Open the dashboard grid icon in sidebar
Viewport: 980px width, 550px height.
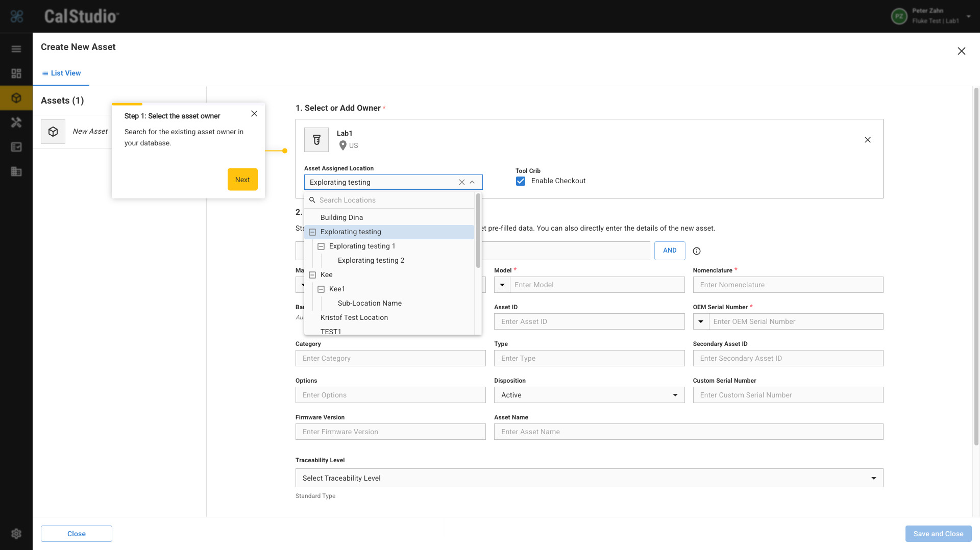coord(16,73)
